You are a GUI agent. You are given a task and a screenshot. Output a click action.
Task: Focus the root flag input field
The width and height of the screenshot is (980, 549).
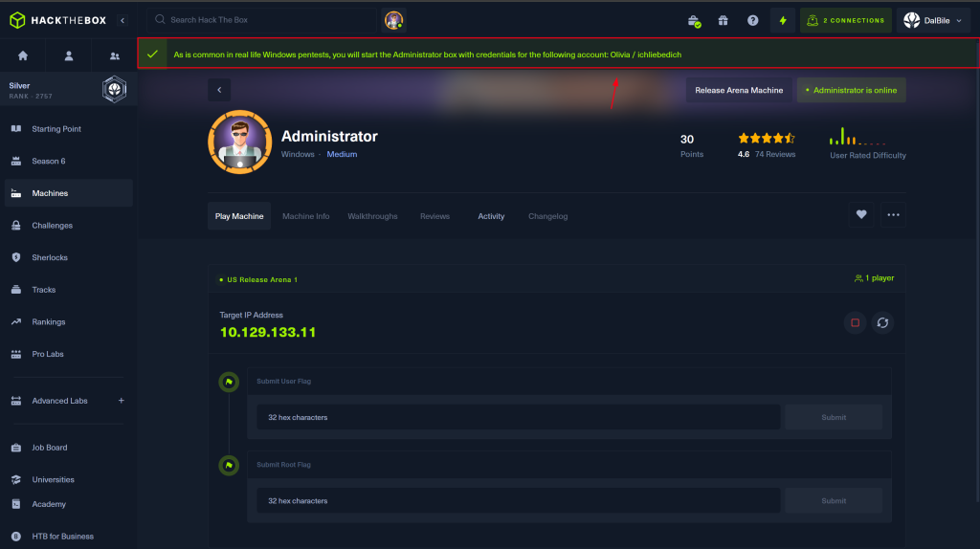coord(519,501)
